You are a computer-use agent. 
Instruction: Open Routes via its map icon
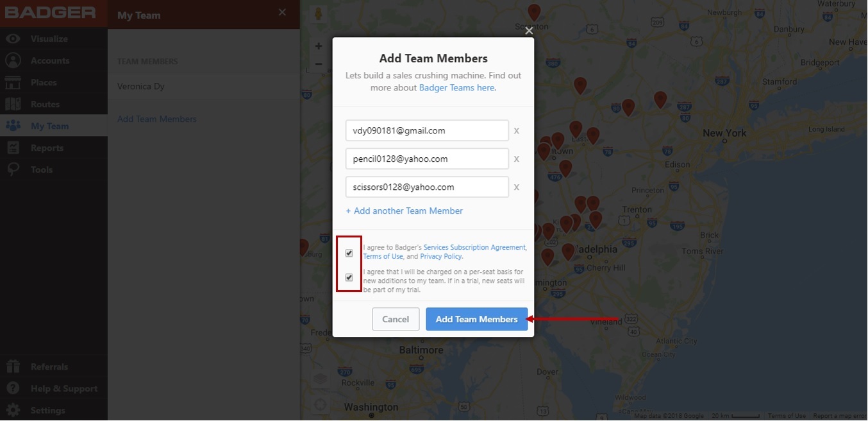point(13,104)
